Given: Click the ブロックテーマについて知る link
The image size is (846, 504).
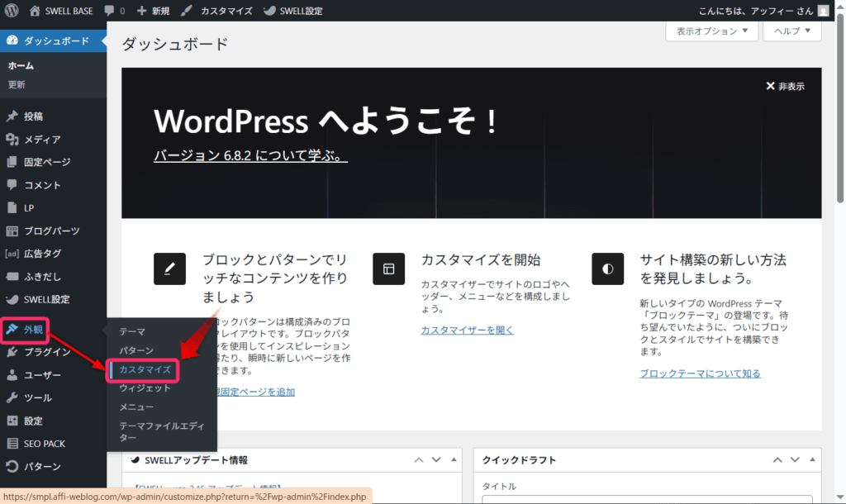Looking at the screenshot, I should [x=700, y=373].
